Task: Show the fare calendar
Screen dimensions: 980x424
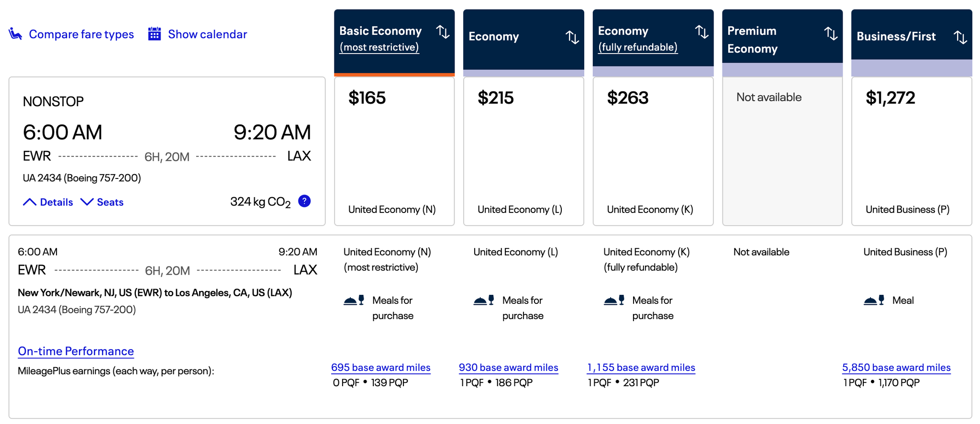Action: (x=207, y=33)
